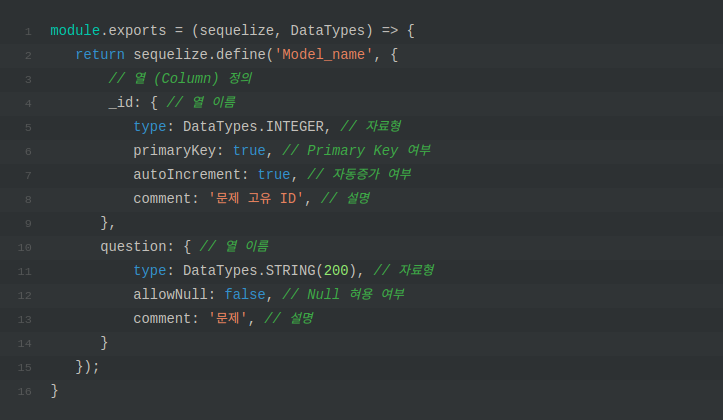Click the 'comment' key on line 8
Viewport: 723px width, 420px height.
pyautogui.click(x=162, y=199)
